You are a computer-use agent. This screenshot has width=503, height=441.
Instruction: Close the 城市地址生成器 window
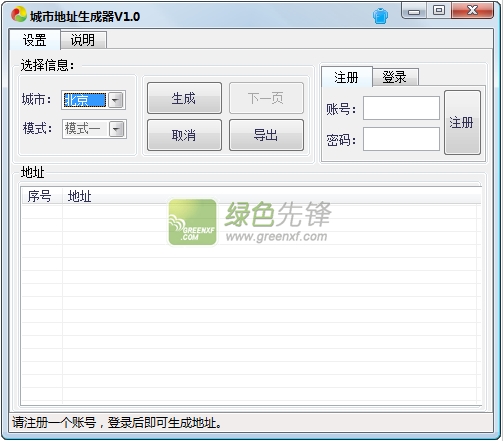(x=472, y=11)
